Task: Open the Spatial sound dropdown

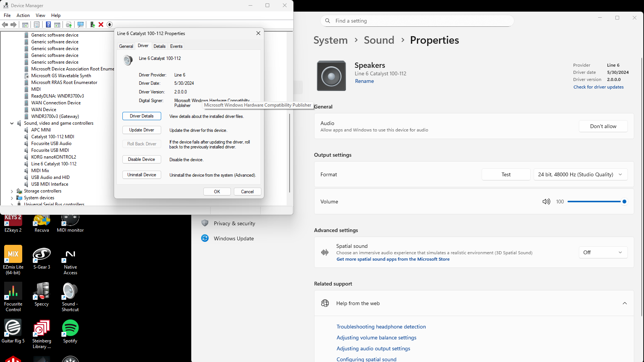Action: (x=603, y=252)
